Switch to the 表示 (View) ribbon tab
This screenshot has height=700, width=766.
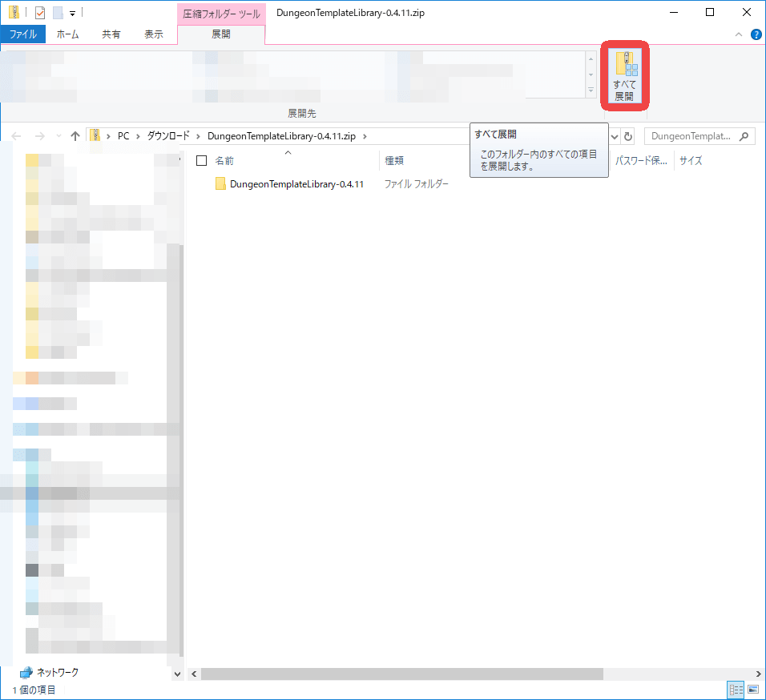click(154, 34)
